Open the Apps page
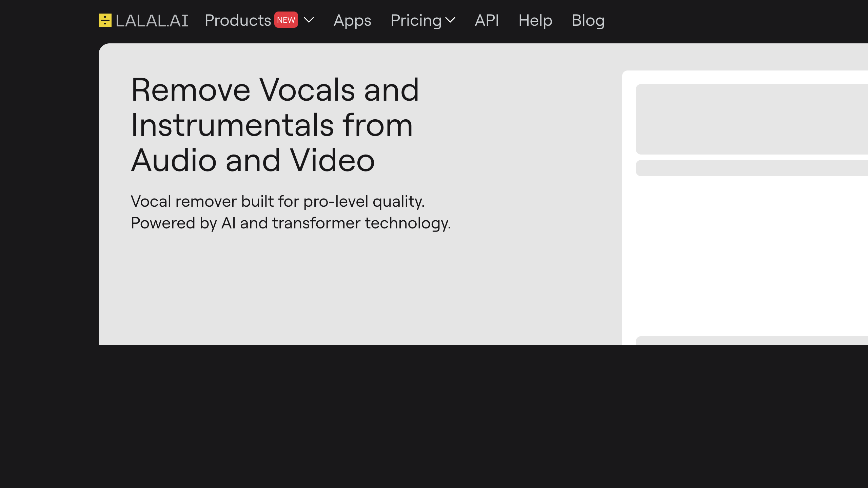Viewport: 868px width, 488px height. (352, 21)
